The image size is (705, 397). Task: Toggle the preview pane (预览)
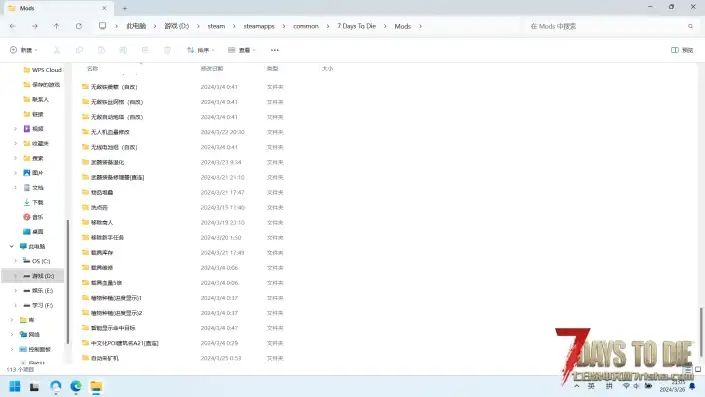pos(682,50)
